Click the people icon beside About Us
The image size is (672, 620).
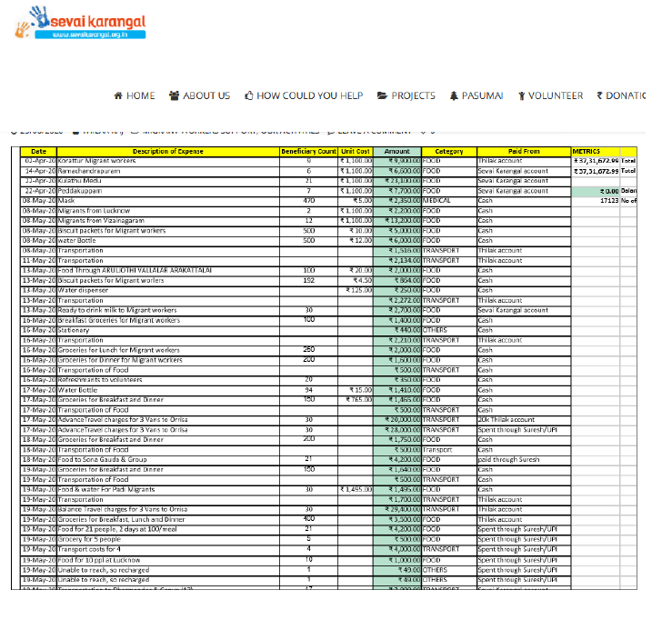coord(174,95)
